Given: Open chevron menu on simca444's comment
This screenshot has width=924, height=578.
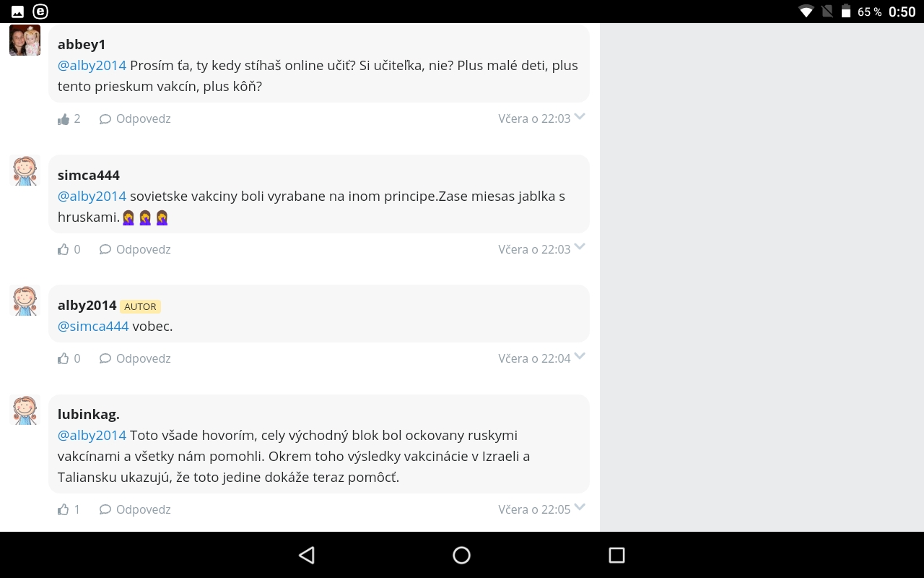Looking at the screenshot, I should pyautogui.click(x=580, y=248).
